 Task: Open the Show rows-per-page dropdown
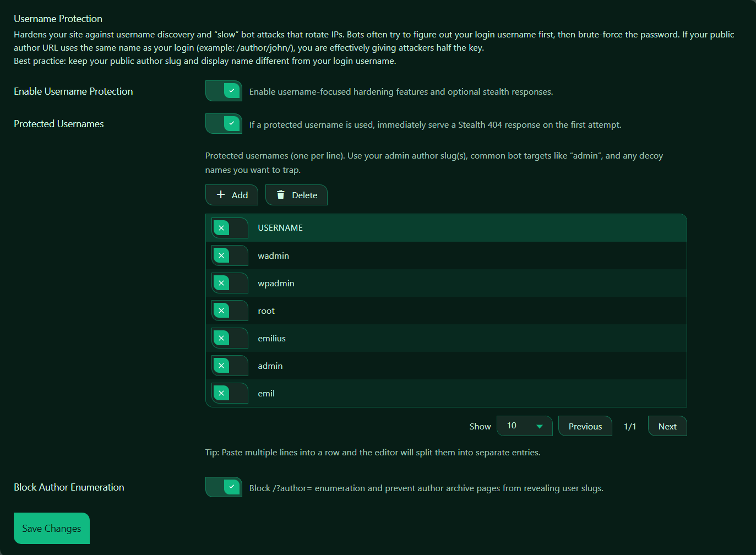(524, 426)
